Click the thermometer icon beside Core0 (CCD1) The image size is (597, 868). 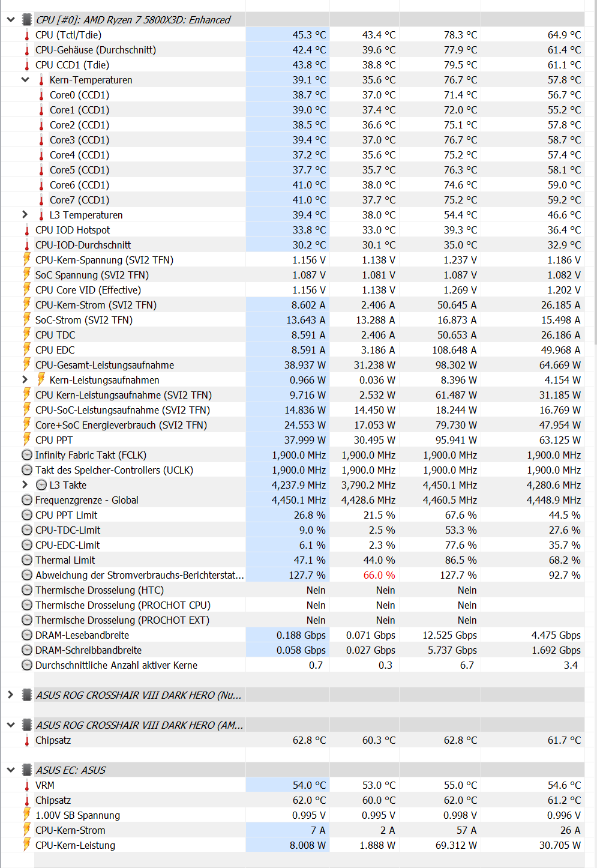point(41,95)
